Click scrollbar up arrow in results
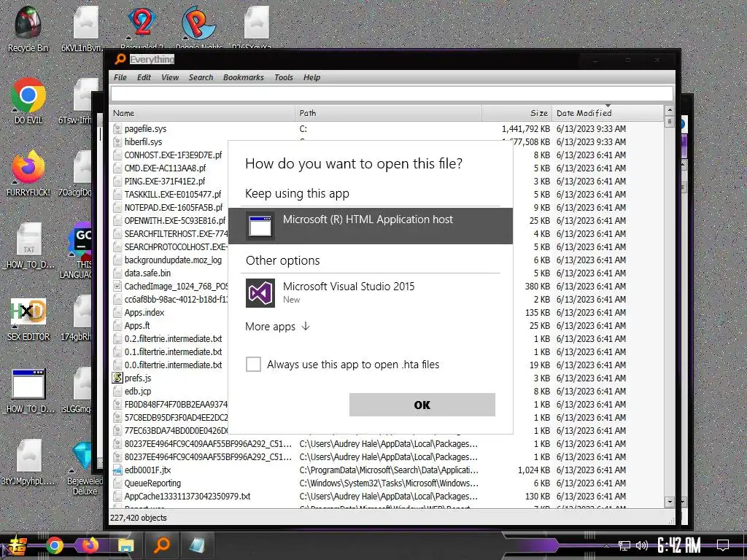Image resolution: width=747 pixels, height=560 pixels. 670,111
